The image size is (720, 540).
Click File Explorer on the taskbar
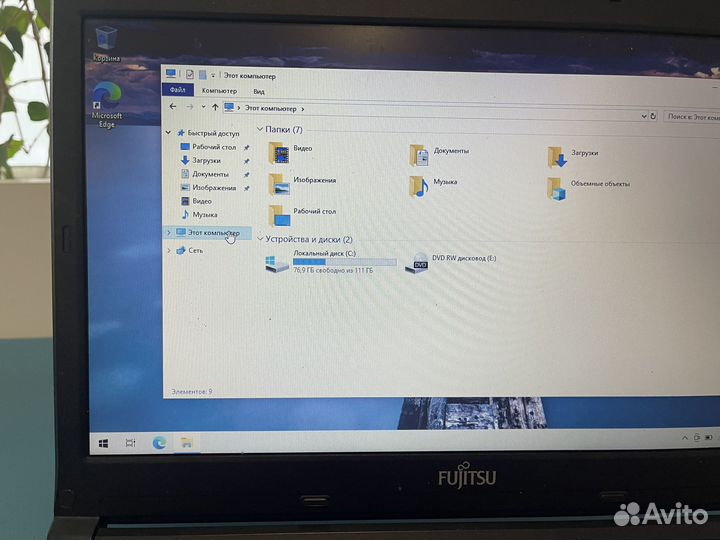pos(186,443)
